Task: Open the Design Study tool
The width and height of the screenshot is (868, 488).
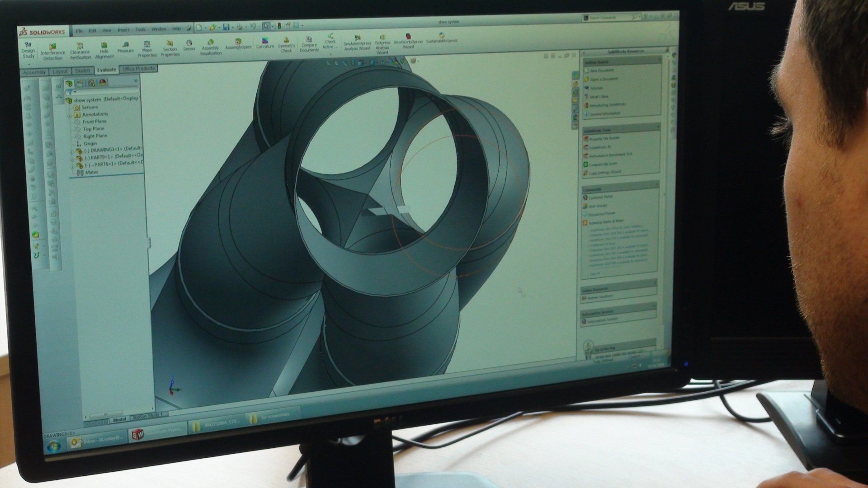Action: point(28,50)
